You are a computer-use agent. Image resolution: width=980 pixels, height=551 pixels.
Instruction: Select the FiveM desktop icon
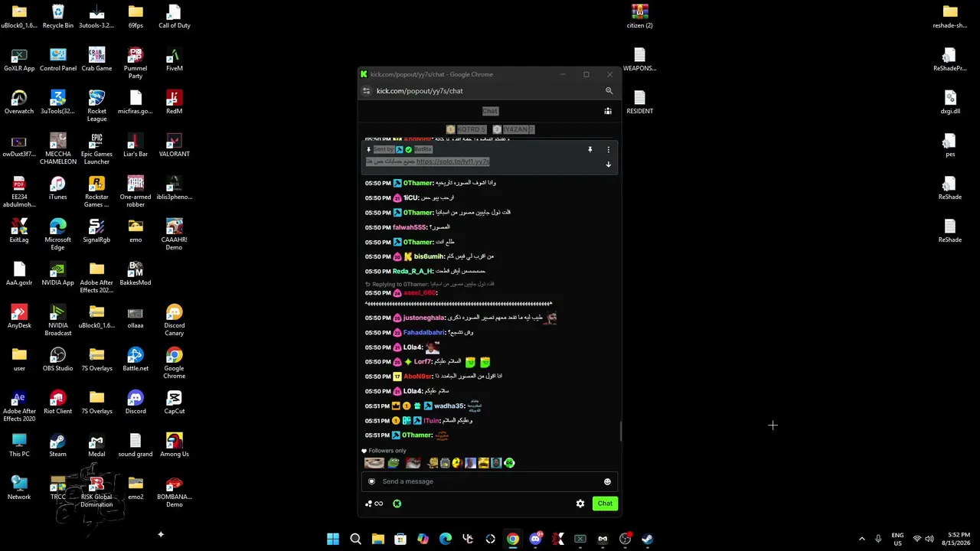[175, 60]
